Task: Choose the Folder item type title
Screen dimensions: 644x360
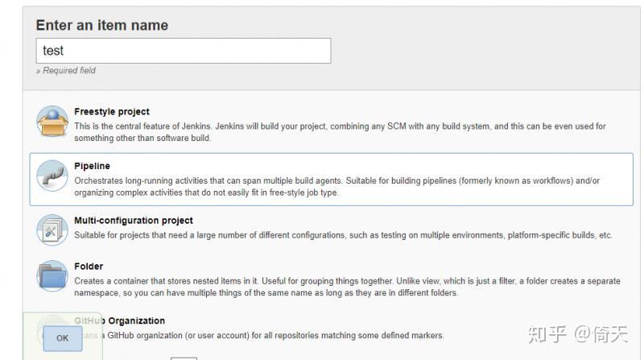Action: (89, 267)
